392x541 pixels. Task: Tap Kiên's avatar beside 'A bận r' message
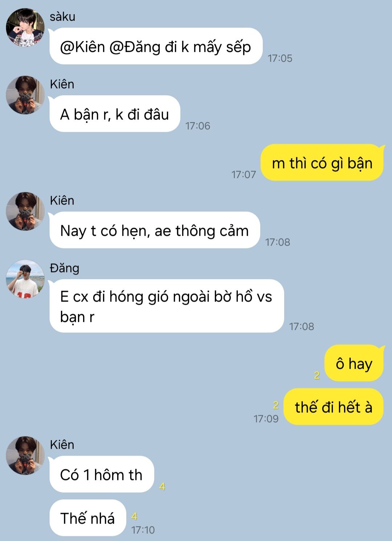[x=25, y=95]
